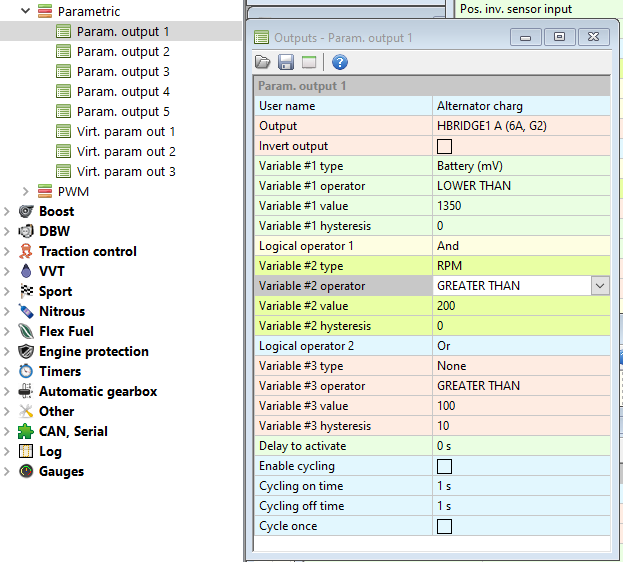Click the Timers clock icon
Screen dimensions: 623x562
[x=26, y=371]
